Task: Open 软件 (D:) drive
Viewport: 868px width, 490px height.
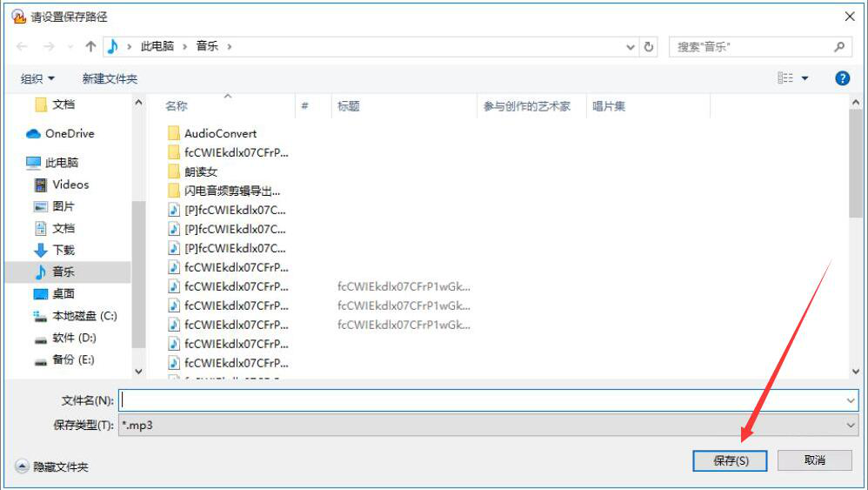Action: point(65,338)
